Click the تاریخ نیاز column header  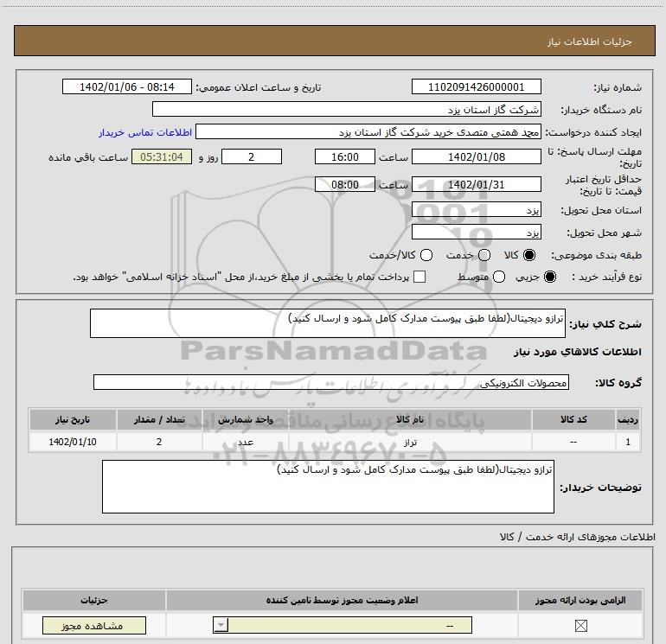[x=73, y=419]
